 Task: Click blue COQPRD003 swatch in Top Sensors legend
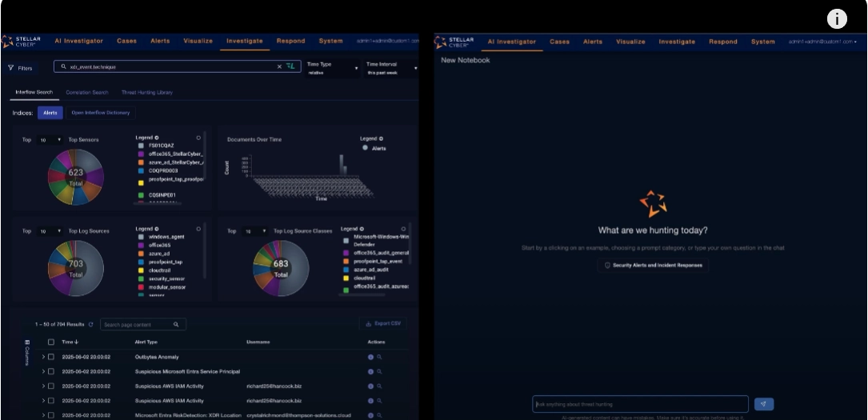[x=141, y=171]
